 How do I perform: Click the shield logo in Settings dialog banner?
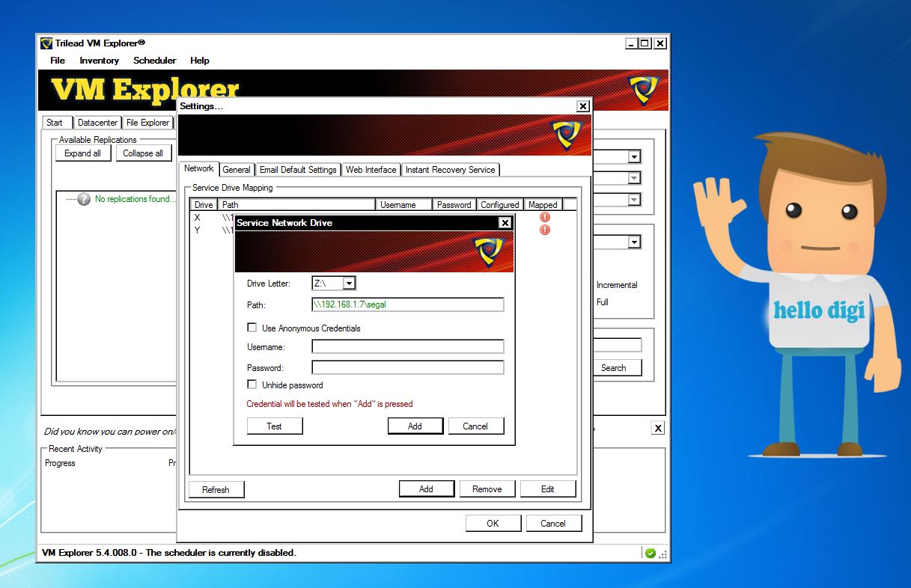(567, 135)
